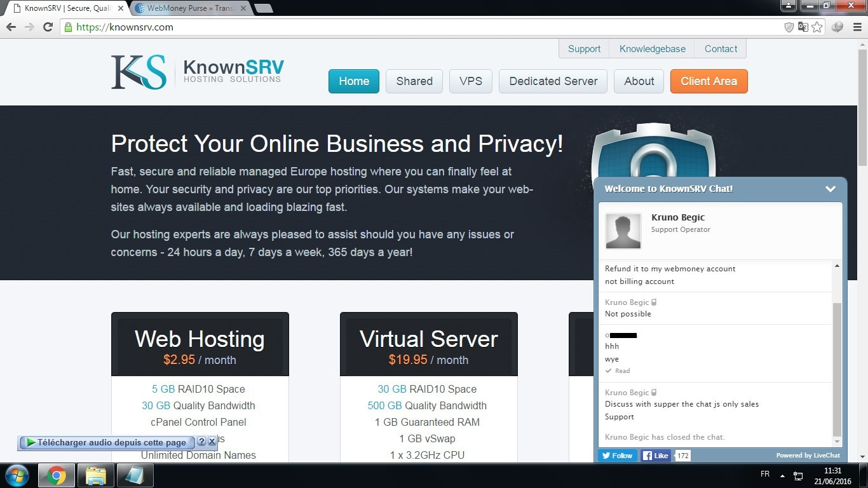
Task: Like on Facebook in the chat footer
Action: 656,456
